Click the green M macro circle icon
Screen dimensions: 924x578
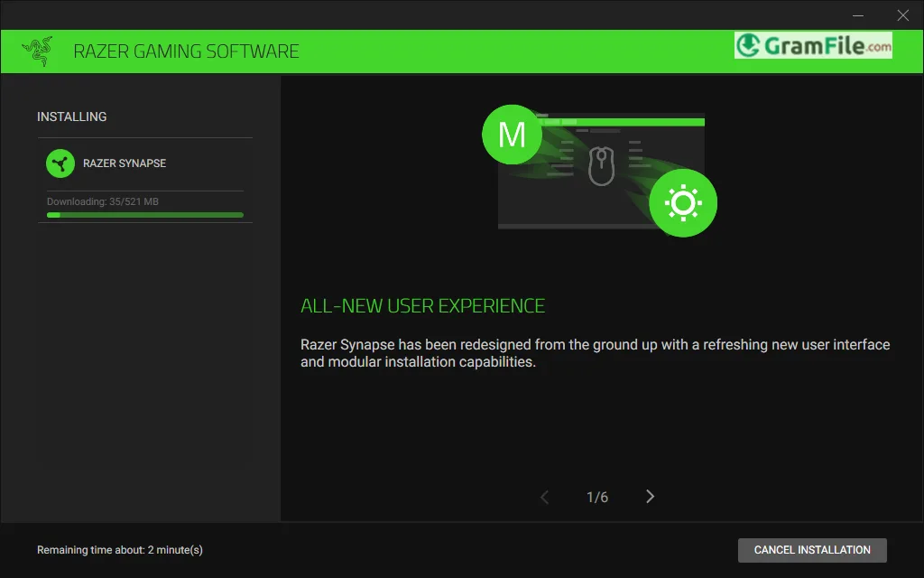click(x=512, y=135)
